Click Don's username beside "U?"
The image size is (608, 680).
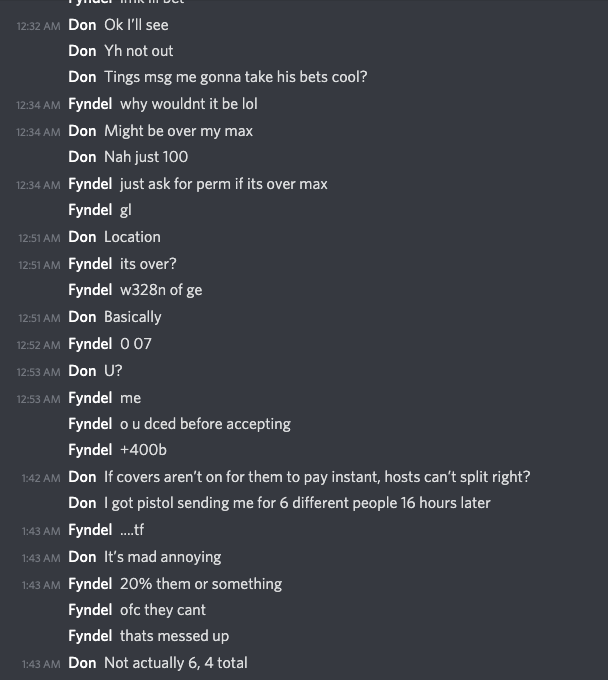(x=82, y=371)
